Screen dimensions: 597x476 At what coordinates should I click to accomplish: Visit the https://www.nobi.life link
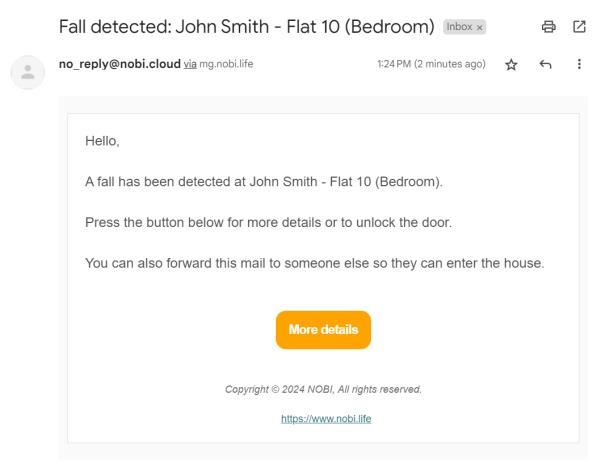pos(326,418)
